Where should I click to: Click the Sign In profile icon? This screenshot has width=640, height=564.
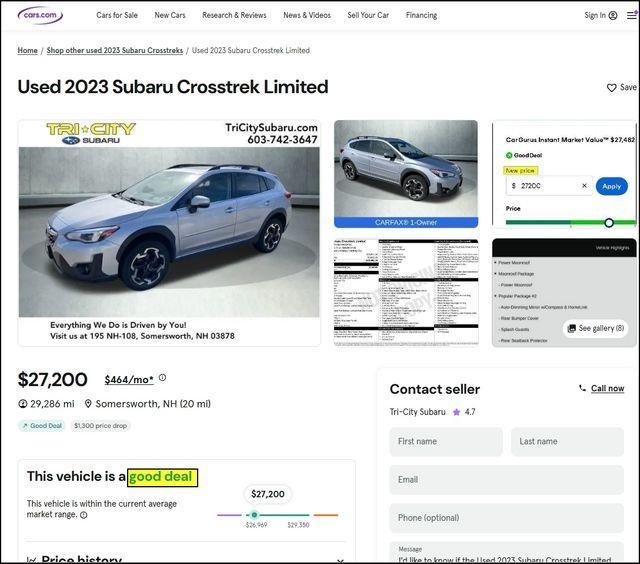[x=613, y=15]
